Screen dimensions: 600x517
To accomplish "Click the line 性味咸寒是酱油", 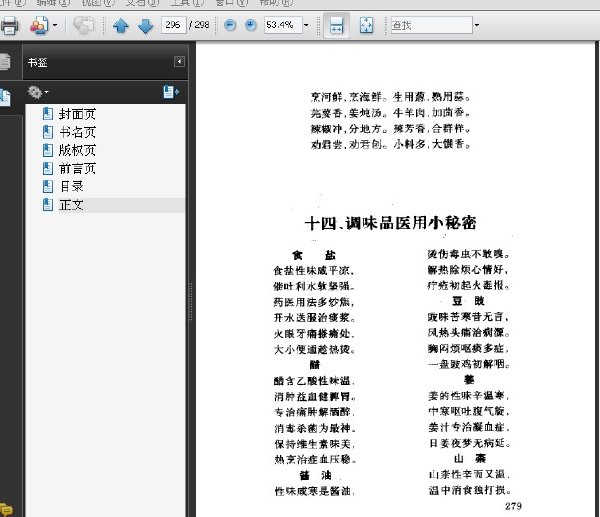I will click(315, 491).
